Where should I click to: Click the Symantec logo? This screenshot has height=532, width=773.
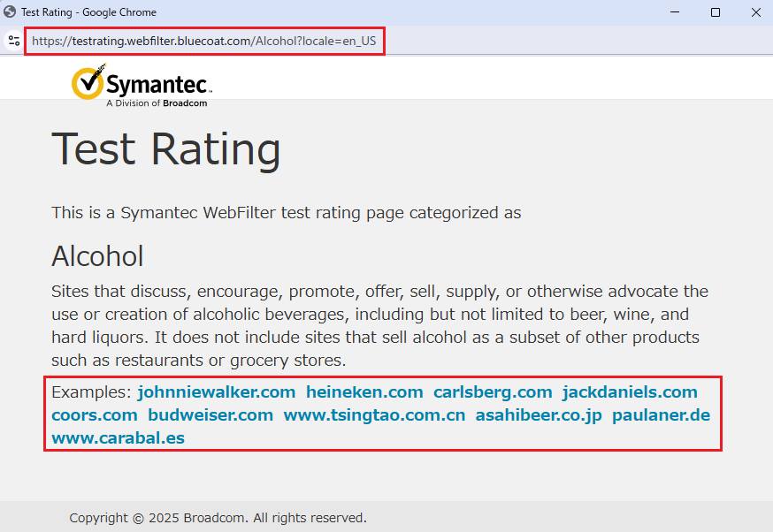click(x=142, y=85)
